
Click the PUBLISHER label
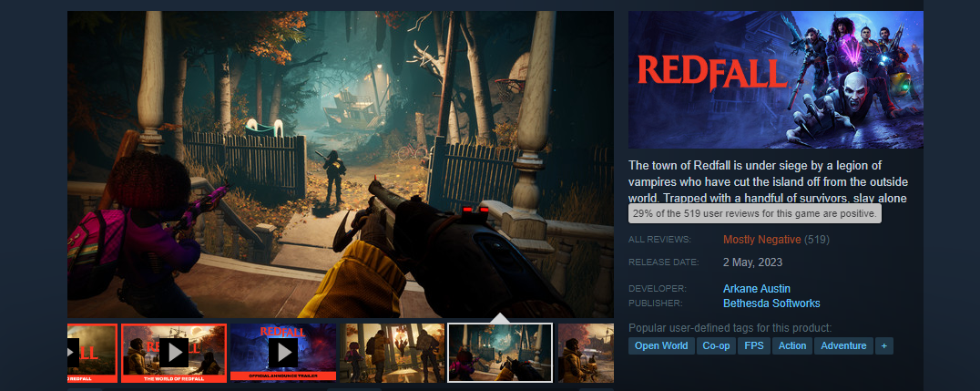click(x=656, y=304)
